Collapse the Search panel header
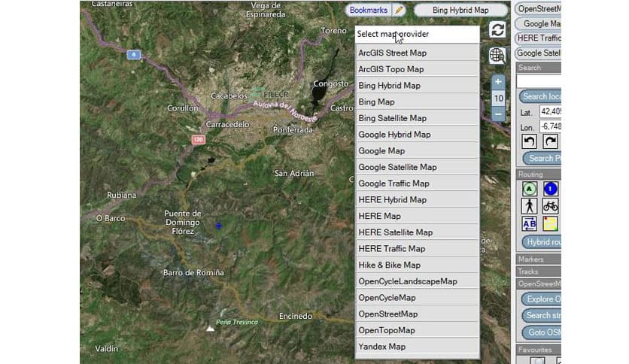Viewport: 629px width, 364px height. coord(539,68)
